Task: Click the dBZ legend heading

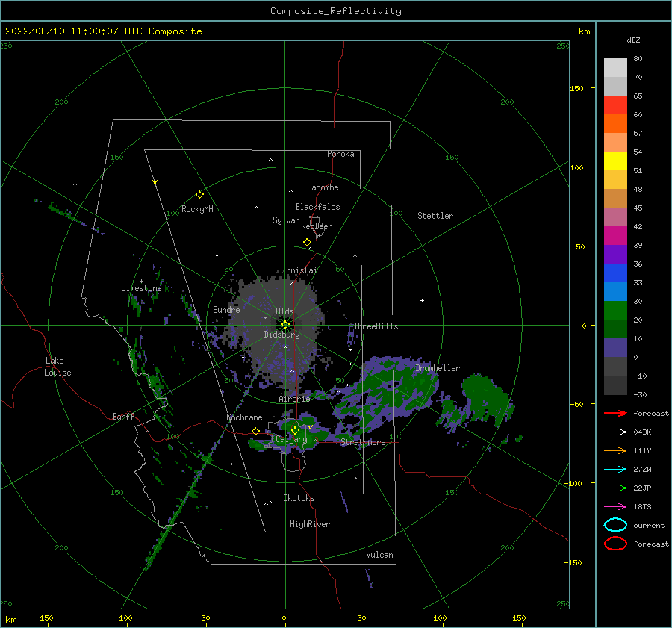Action: [x=633, y=40]
